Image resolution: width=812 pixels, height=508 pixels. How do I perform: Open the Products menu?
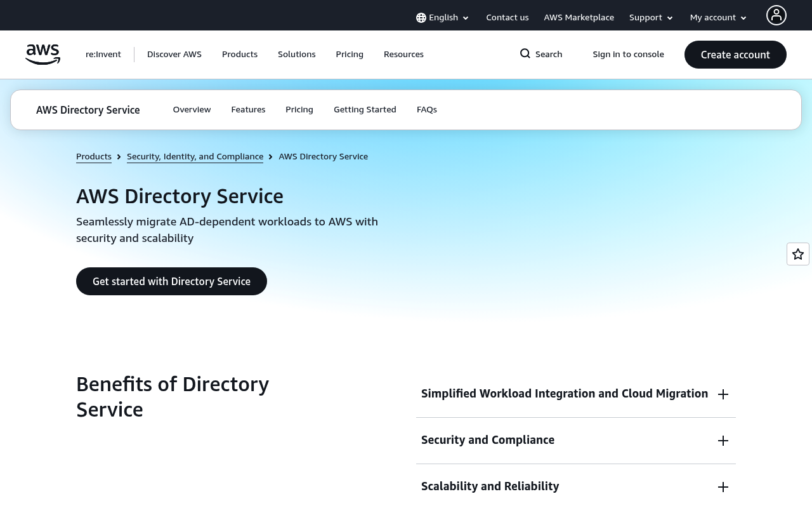pos(240,55)
